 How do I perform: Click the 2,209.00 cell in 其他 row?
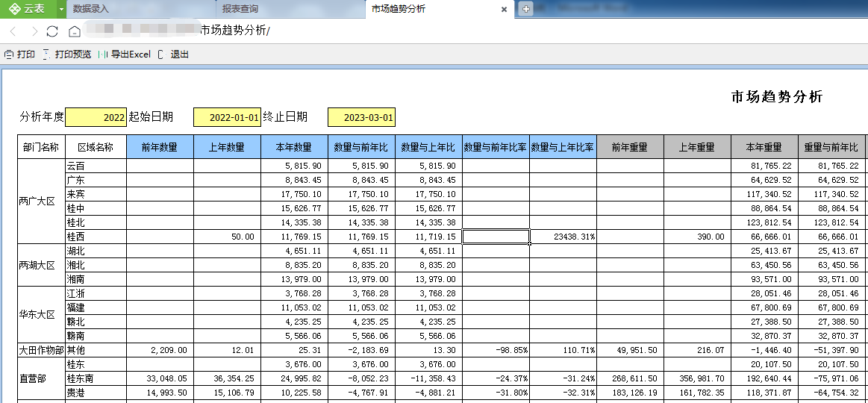click(x=160, y=350)
